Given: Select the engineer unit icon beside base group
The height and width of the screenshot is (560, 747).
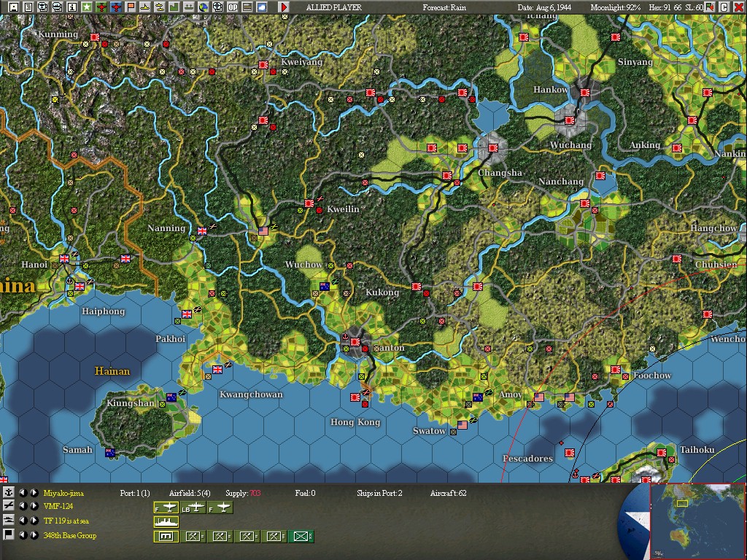Looking at the screenshot, I should click(193, 537).
